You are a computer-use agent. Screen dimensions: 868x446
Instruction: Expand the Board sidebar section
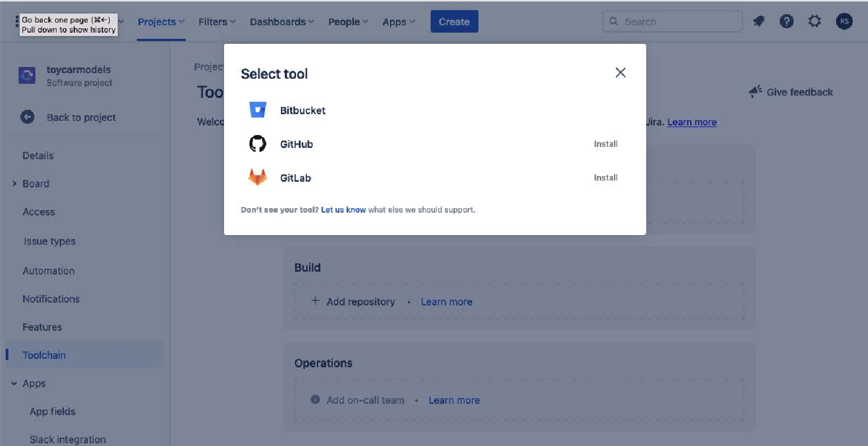15,183
